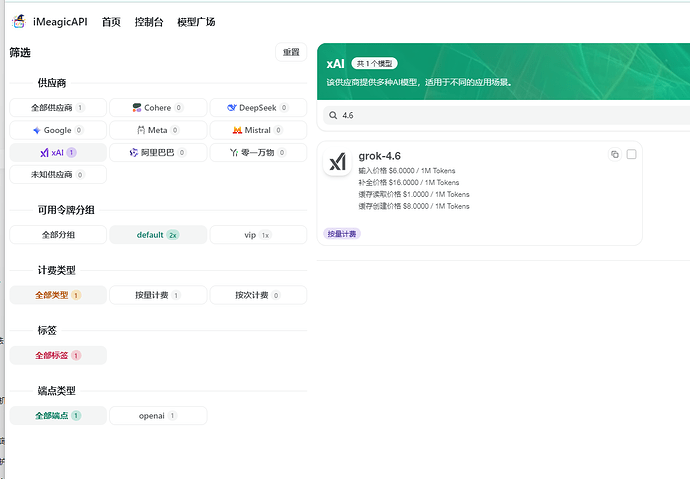Click the 筛选 panel heading
This screenshot has width=690, height=479.
[20, 53]
